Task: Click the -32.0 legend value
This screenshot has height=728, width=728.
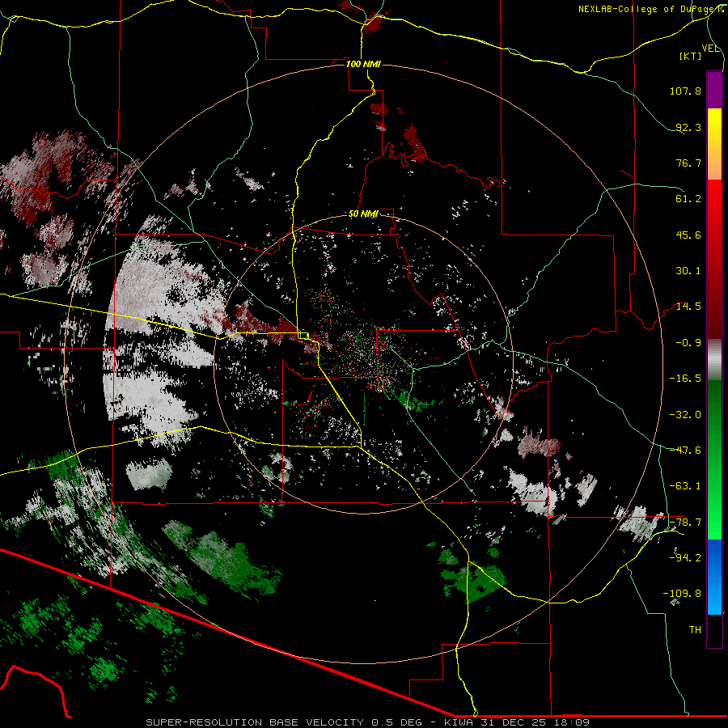Action: 685,415
